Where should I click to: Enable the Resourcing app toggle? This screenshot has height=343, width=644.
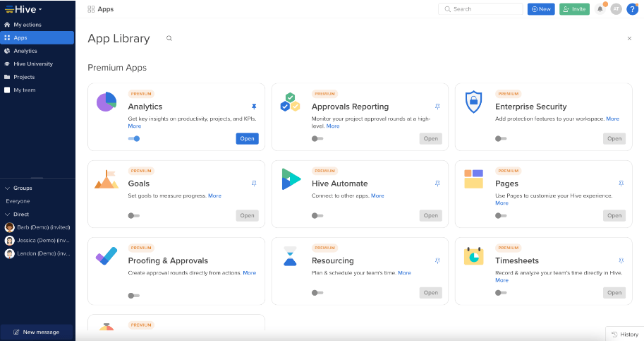point(317,292)
